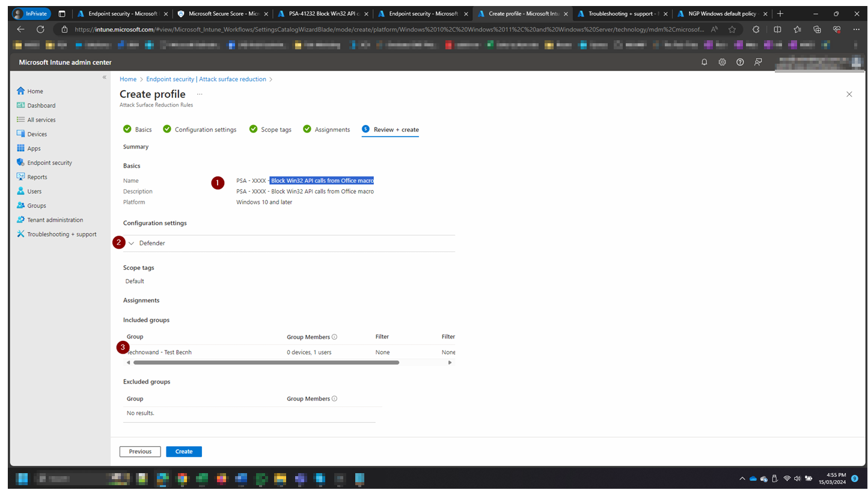Open Troubleshooting + support in the sidebar
The image size is (868, 499).
point(57,234)
